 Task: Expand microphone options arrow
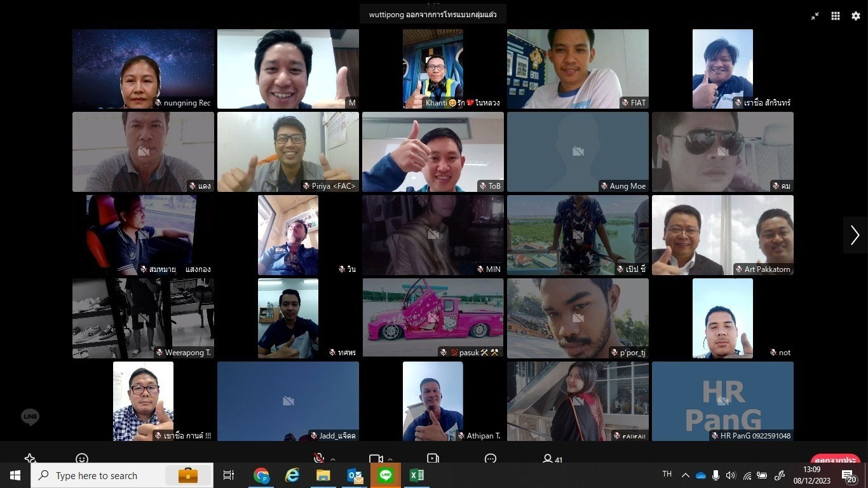point(333,459)
